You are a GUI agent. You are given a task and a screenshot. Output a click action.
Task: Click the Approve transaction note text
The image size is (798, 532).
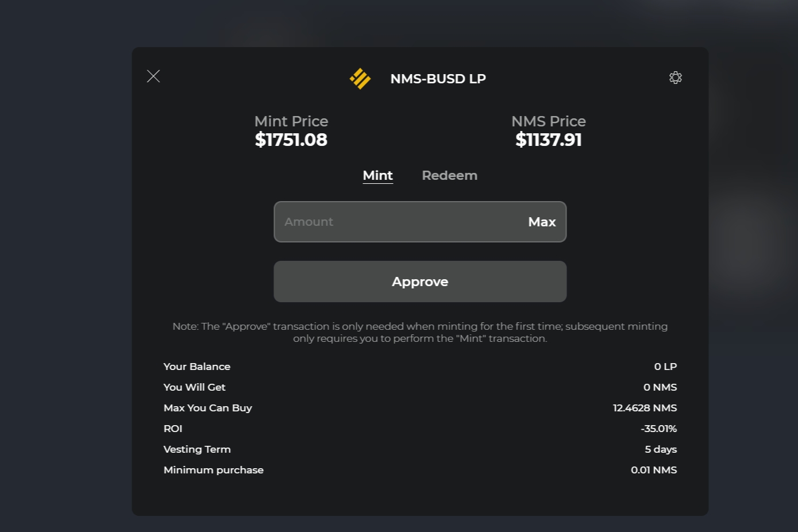coord(420,332)
